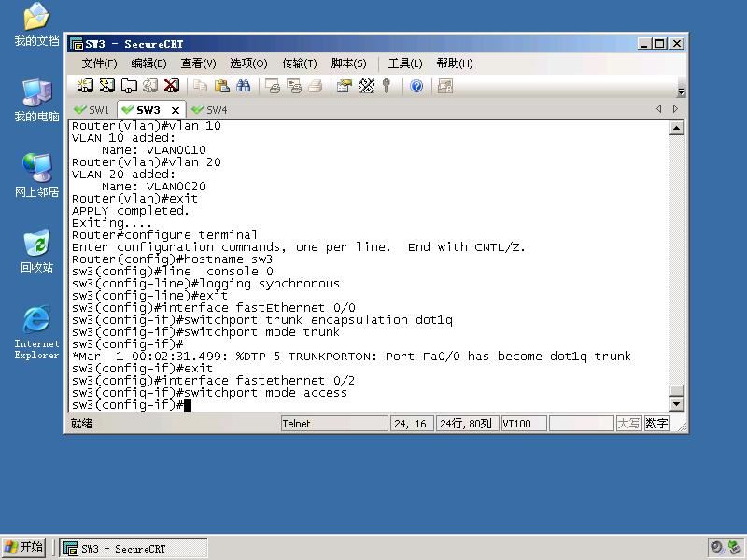This screenshot has width=747, height=560.
Task: Click the 开始 Start button
Action: 24,547
